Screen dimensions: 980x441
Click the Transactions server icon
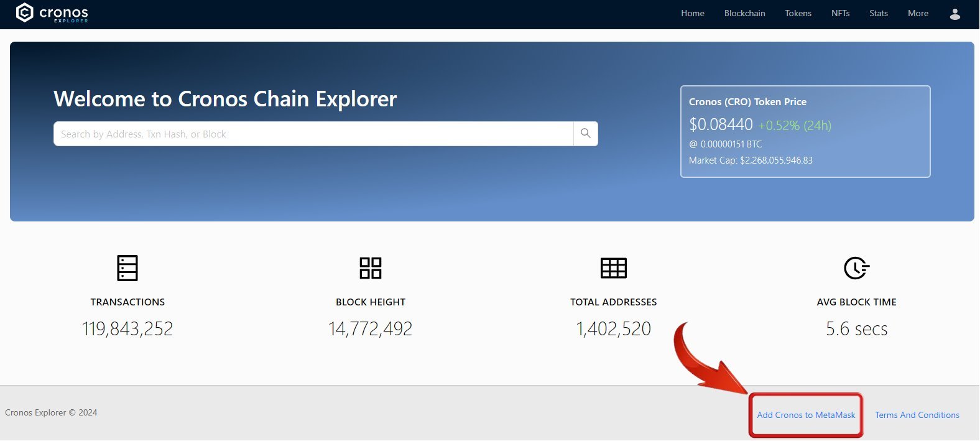(x=127, y=268)
